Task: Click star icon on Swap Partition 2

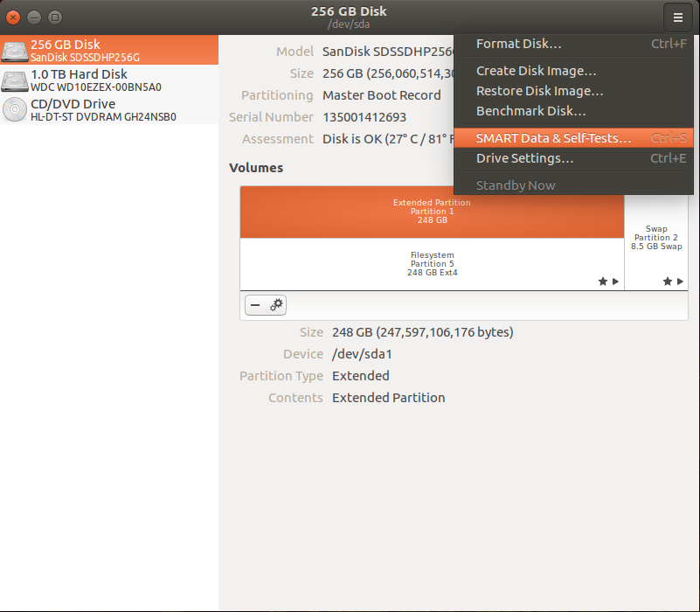Action: 668,282
